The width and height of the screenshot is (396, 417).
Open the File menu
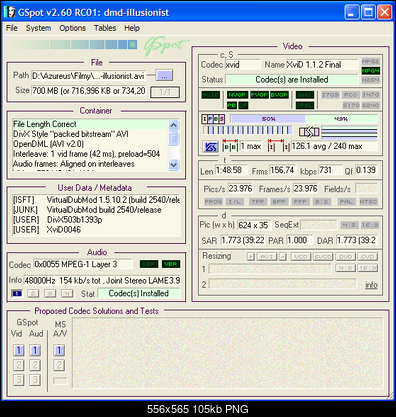[x=12, y=28]
